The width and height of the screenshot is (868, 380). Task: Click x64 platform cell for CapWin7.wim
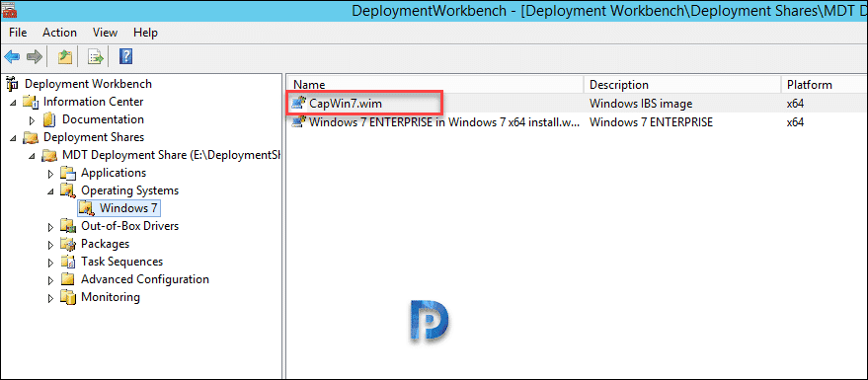click(795, 104)
